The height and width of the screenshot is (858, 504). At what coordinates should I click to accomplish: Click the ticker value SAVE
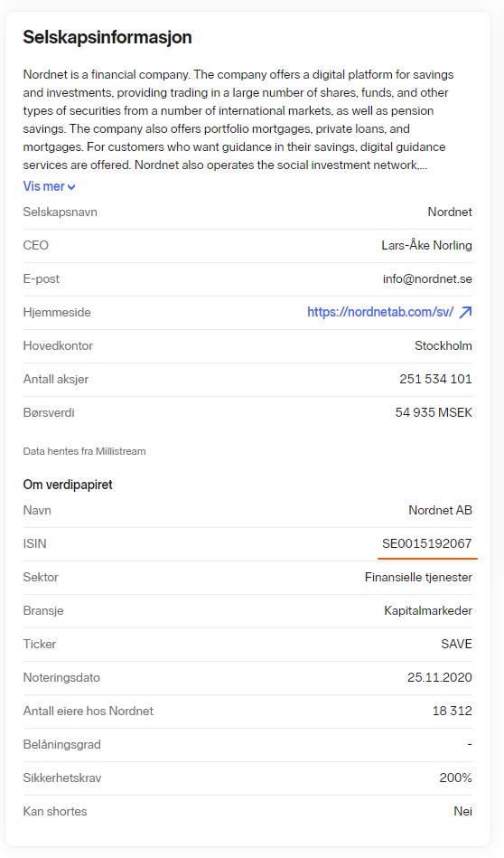pyautogui.click(x=456, y=644)
